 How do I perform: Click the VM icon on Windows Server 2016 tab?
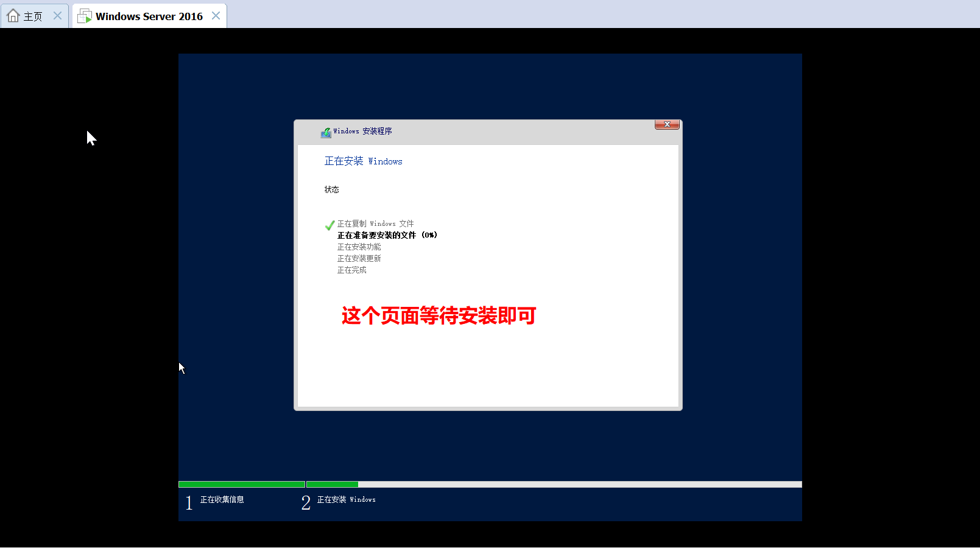click(85, 16)
